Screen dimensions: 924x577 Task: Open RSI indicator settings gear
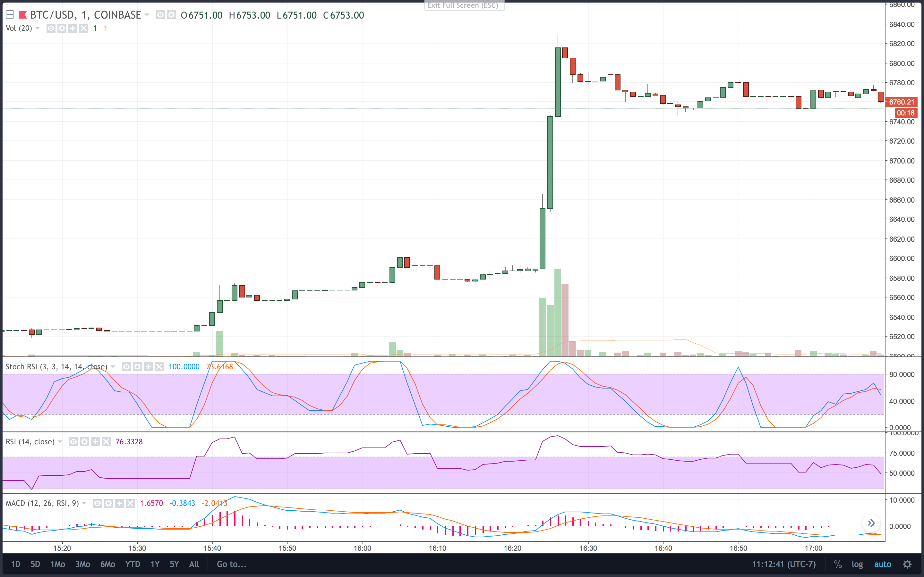pyautogui.click(x=84, y=441)
